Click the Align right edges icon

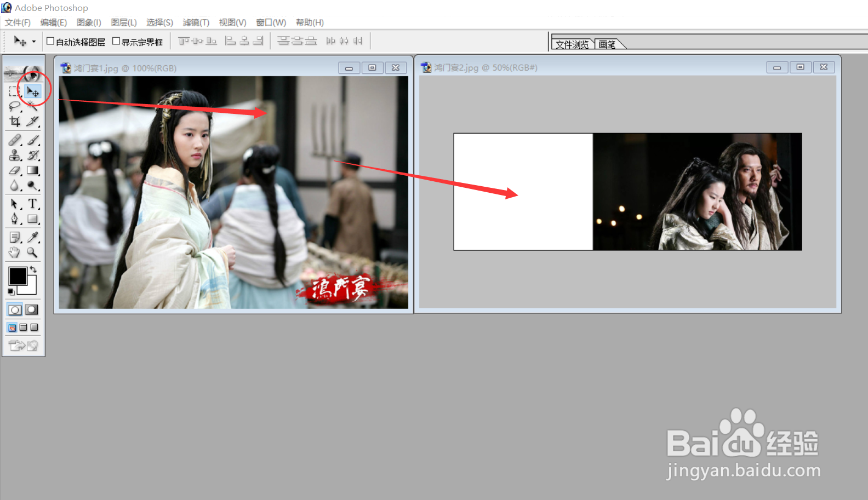coord(258,41)
